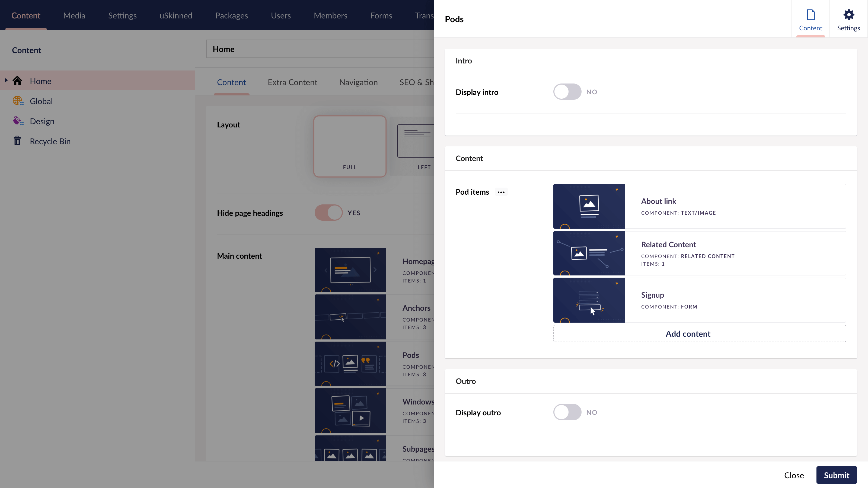Viewport: 868px width, 488px height.
Task: Click the Global globe icon
Action: click(x=18, y=101)
